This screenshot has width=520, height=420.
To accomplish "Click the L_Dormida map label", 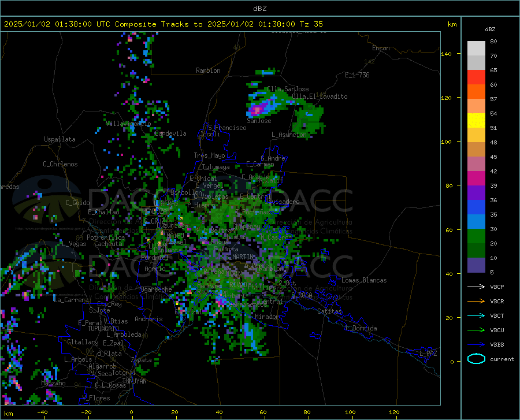I will (x=361, y=328).
